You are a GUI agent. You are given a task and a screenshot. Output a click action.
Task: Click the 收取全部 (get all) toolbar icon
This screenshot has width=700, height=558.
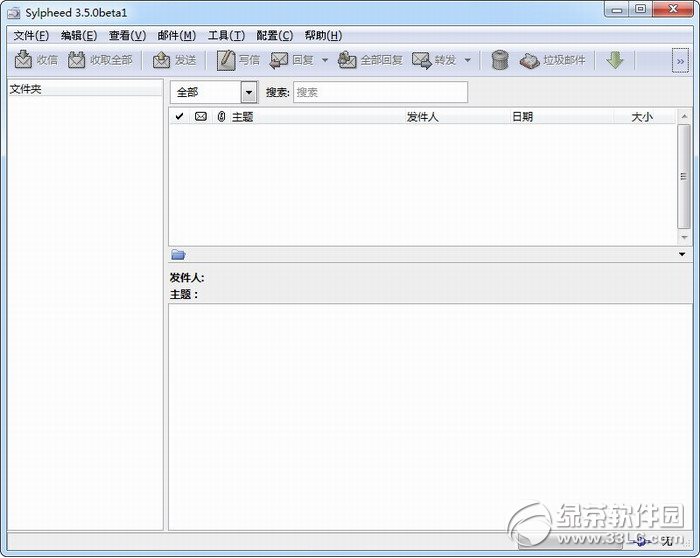point(76,60)
